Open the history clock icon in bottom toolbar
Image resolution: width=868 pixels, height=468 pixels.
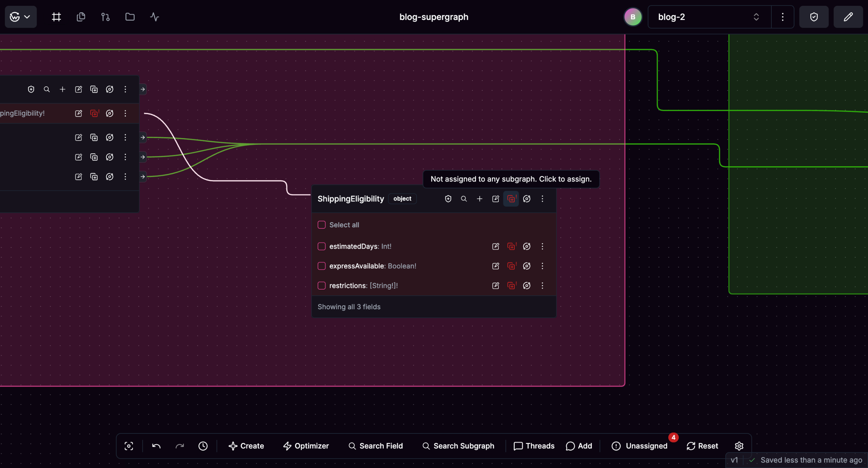pyautogui.click(x=203, y=446)
